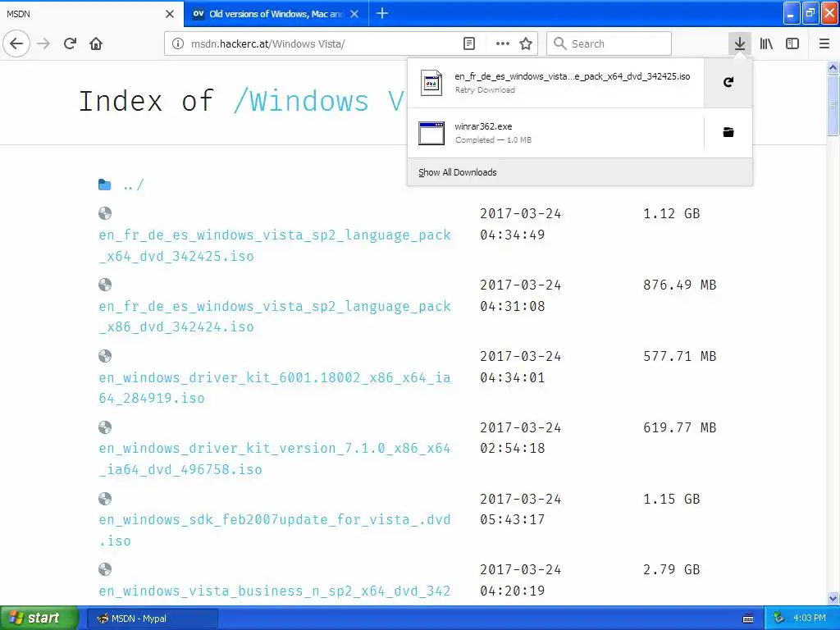Open vista_business_n_sp2_x64 link
The width and height of the screenshot is (840, 630).
coord(275,591)
